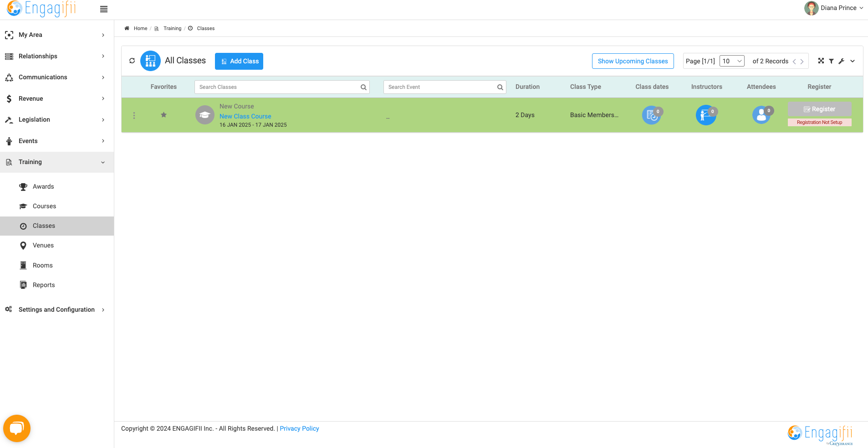868x448 pixels.
Task: Open the filter funnel icon
Action: click(831, 61)
